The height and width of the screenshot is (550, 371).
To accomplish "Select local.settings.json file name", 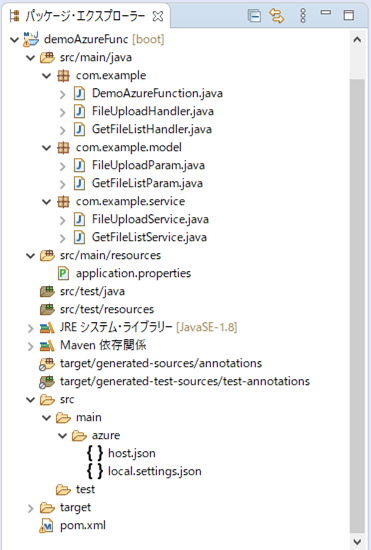I will coord(155,471).
